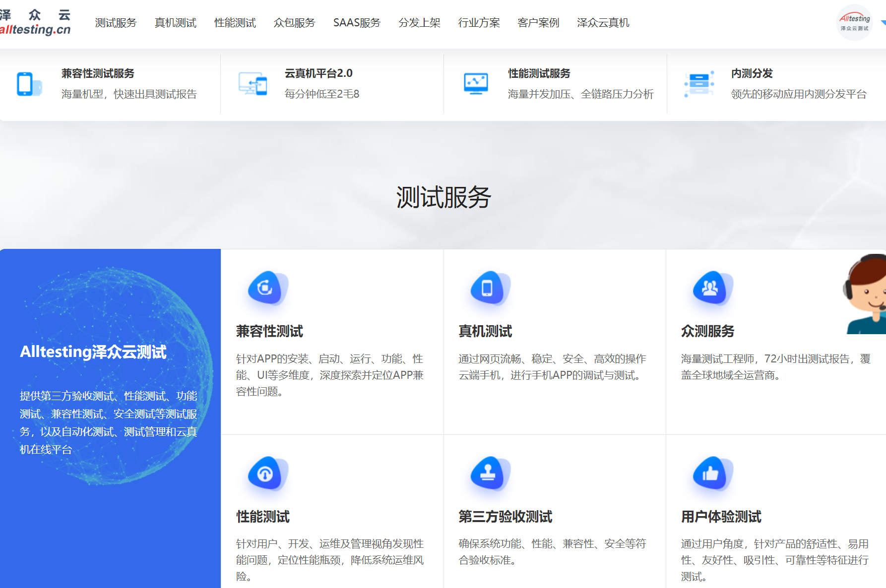Click the 兼容性测试 blue round icon
This screenshot has height=588, width=886.
pos(266,288)
